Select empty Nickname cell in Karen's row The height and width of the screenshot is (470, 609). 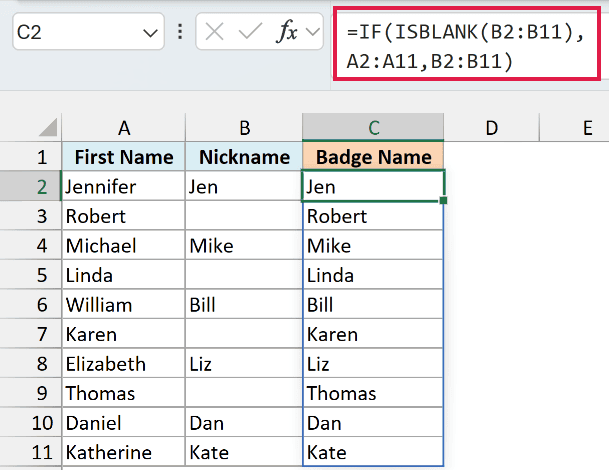tap(244, 334)
